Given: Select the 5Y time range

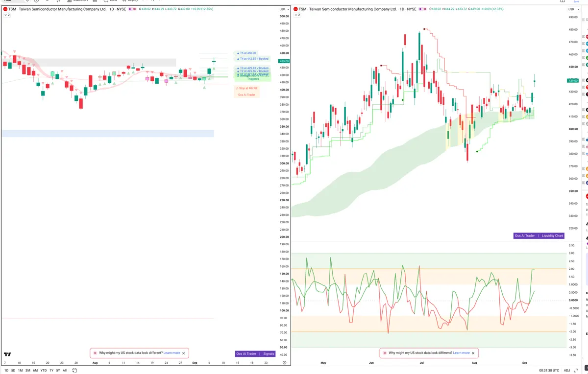Looking at the screenshot, I should click(x=58, y=371).
